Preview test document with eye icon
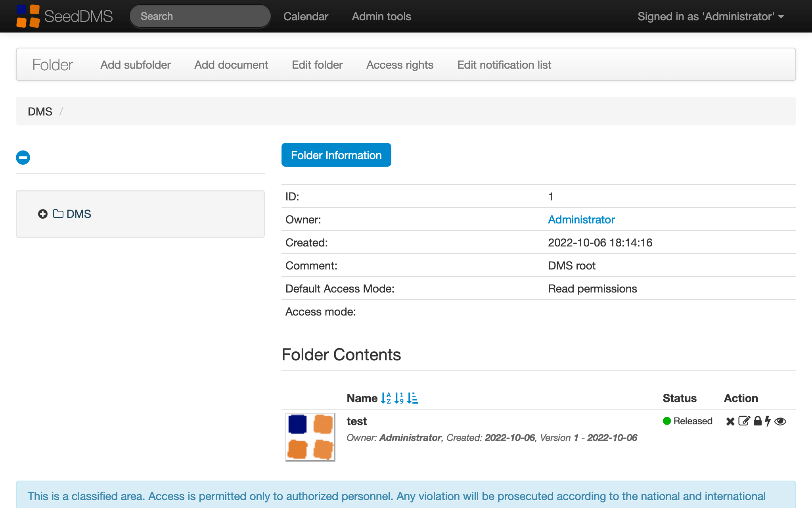The width and height of the screenshot is (812, 508). [x=780, y=421]
